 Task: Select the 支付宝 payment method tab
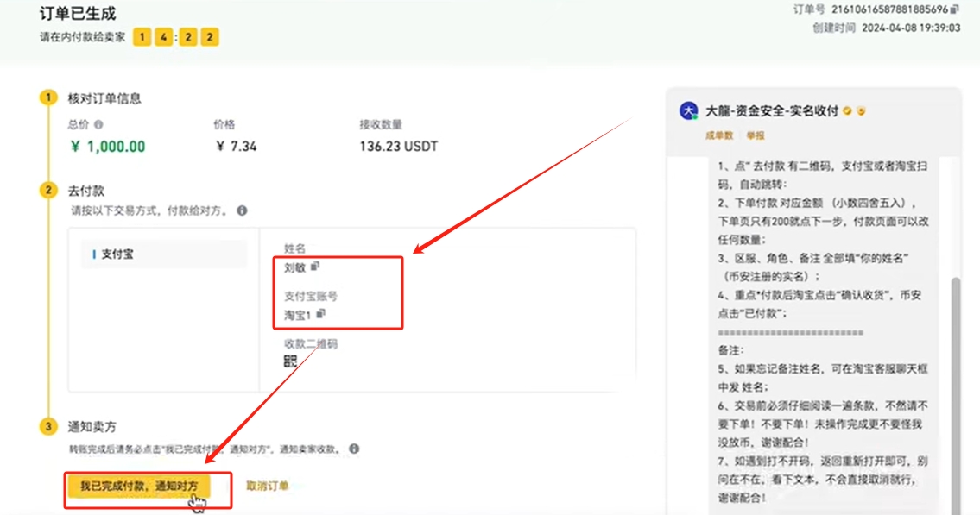164,254
